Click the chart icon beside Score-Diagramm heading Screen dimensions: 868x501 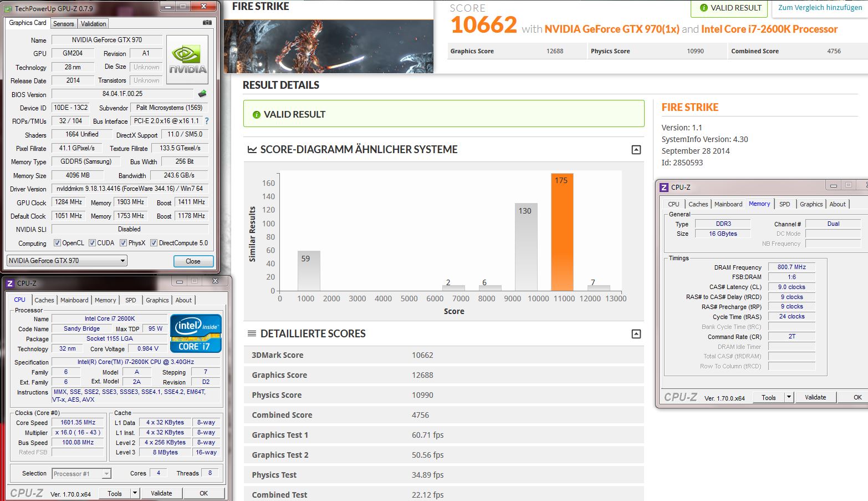click(x=252, y=150)
